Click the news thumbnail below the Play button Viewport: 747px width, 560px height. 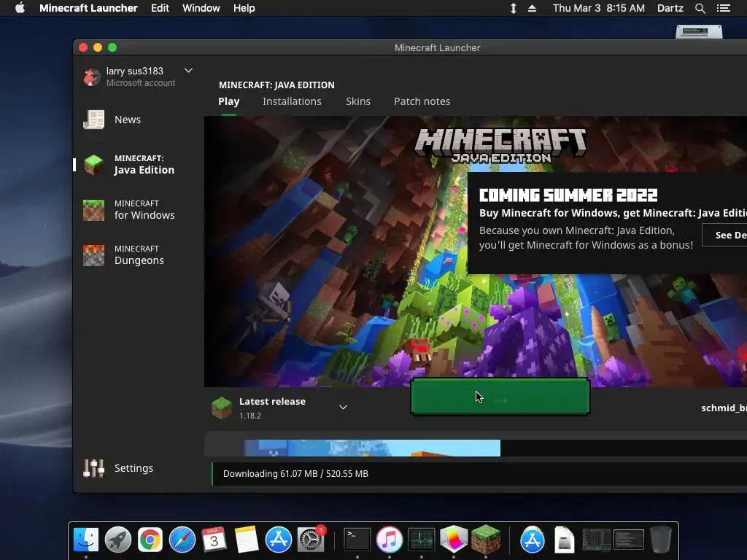pos(372,448)
